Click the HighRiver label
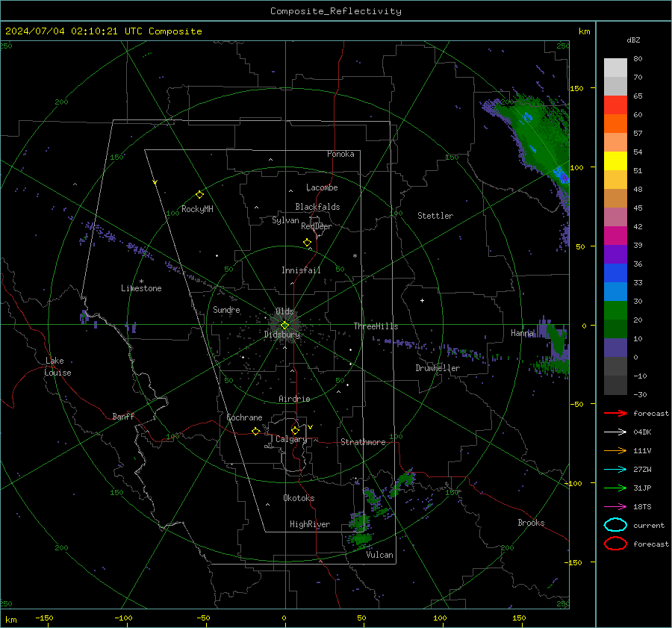This screenshot has width=672, height=628. pyautogui.click(x=310, y=524)
